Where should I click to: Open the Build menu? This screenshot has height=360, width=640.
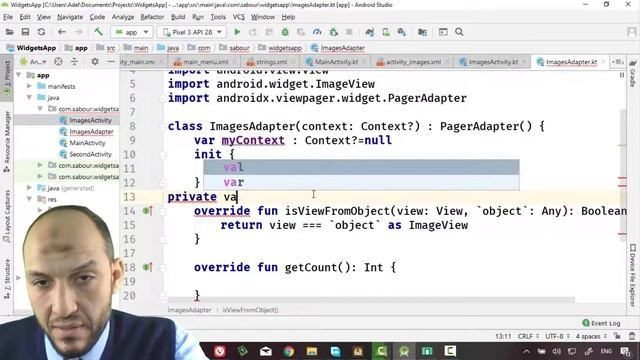pyautogui.click(x=178, y=17)
